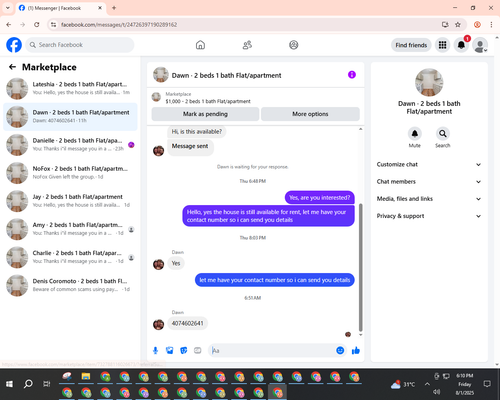Click the voice clip microphone icon

tap(155, 350)
